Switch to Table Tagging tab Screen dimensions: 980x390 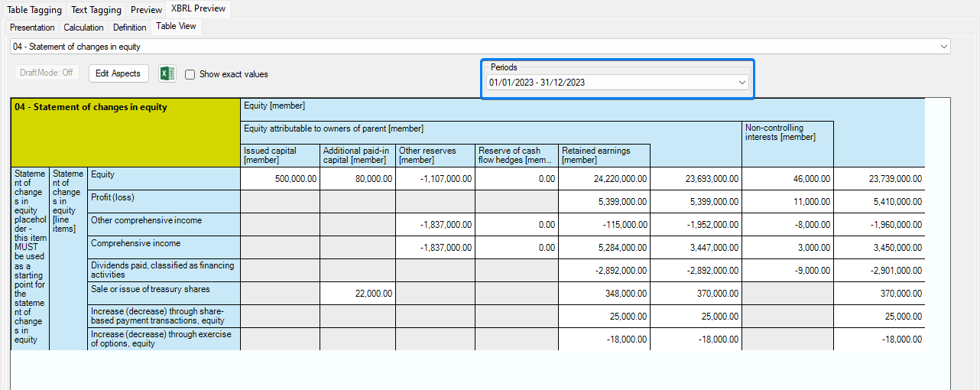(34, 10)
